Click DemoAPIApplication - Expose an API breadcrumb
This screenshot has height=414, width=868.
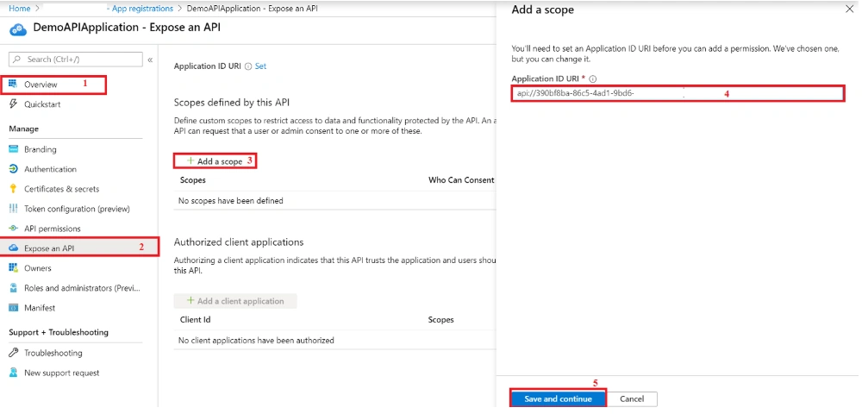tap(253, 9)
